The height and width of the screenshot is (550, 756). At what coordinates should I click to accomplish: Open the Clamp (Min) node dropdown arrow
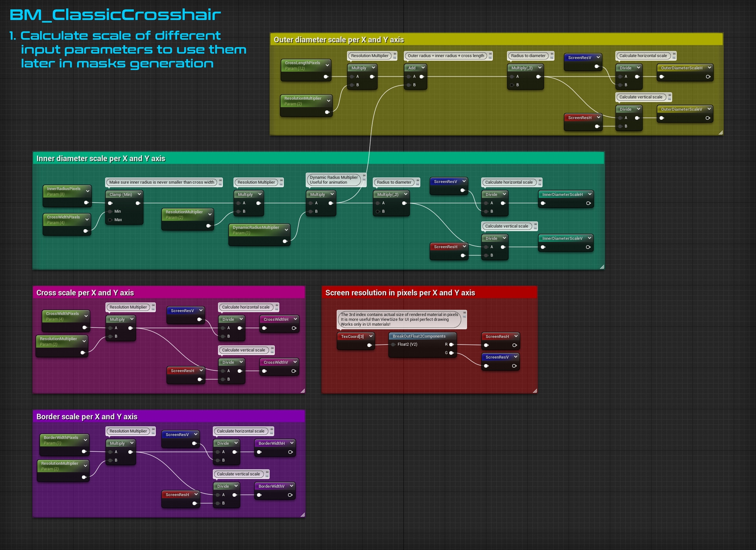[139, 194]
